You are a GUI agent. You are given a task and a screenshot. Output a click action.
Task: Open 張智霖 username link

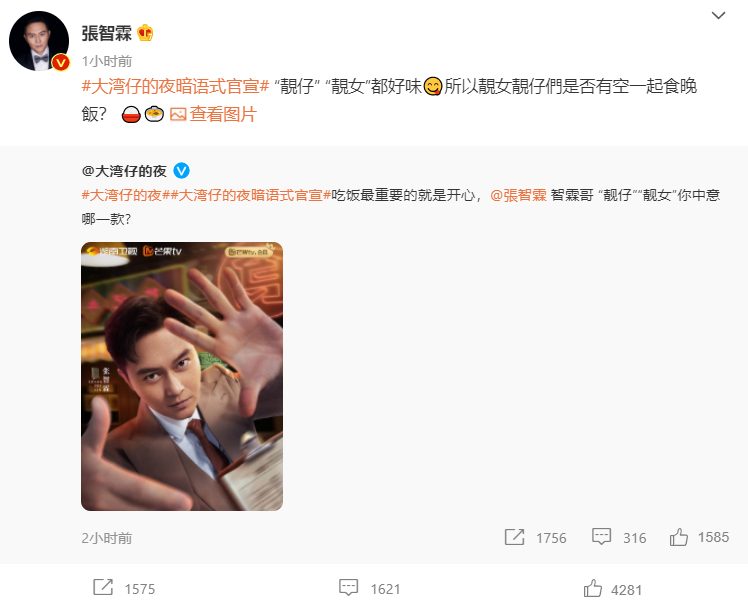coord(106,33)
